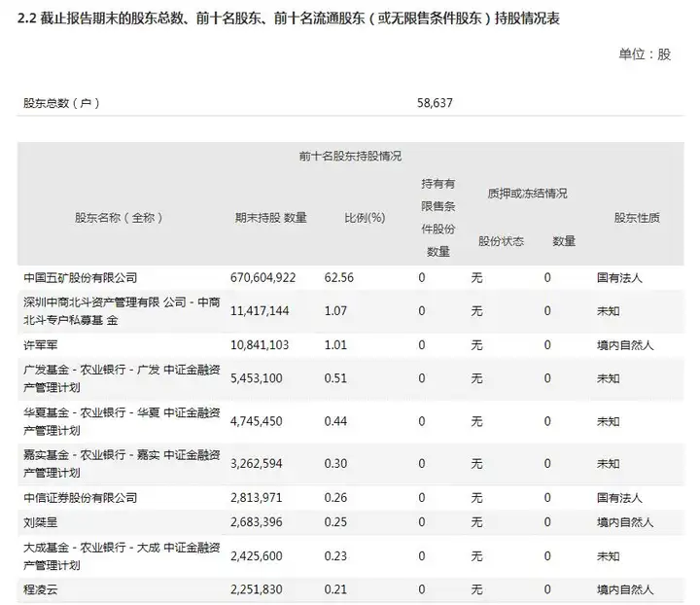This screenshot has height=605, width=700.
Task: Select shareholder 中国五矿股份有限公司
Action: coord(81,278)
